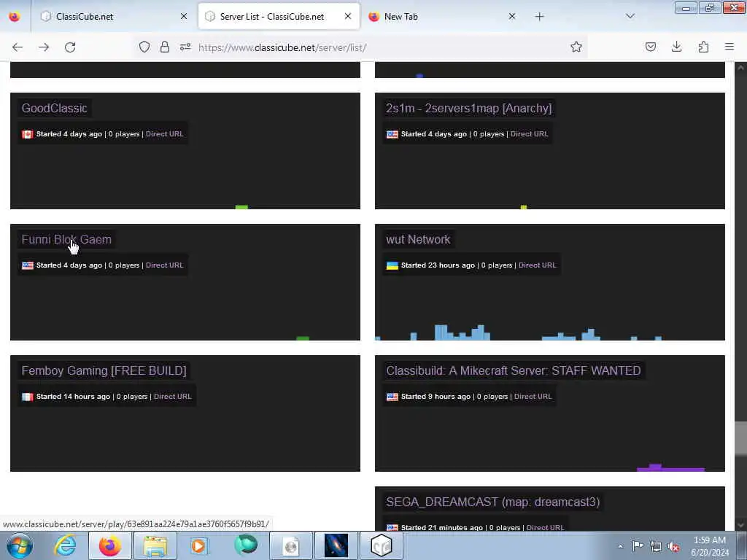747x560 pixels.
Task: Click the page vertical scrollbar thumb
Action: pos(740,438)
